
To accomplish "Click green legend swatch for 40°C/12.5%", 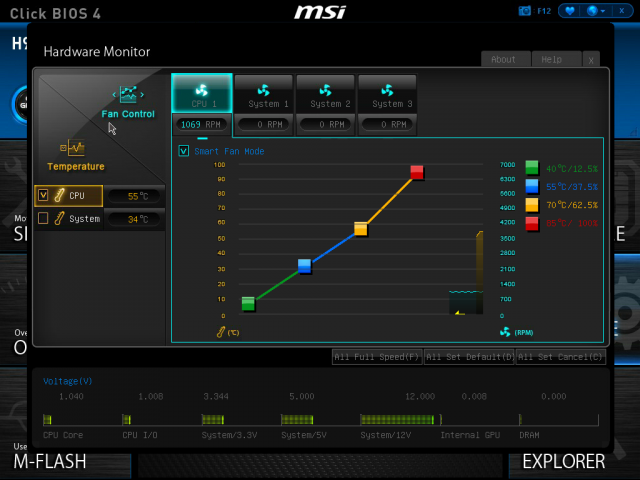I will click(532, 168).
